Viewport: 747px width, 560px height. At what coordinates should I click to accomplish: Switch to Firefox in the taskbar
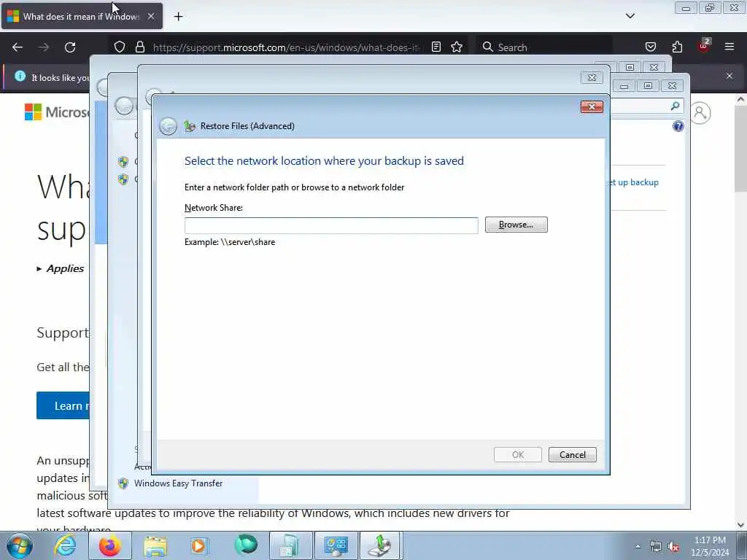point(110,545)
